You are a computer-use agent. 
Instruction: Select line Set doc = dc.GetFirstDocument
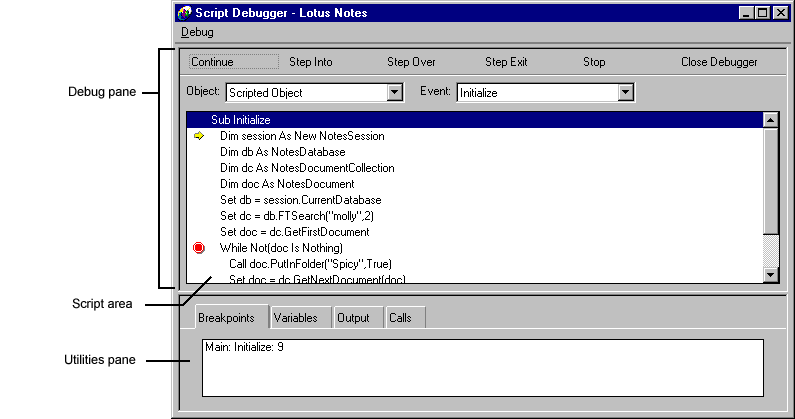click(295, 232)
